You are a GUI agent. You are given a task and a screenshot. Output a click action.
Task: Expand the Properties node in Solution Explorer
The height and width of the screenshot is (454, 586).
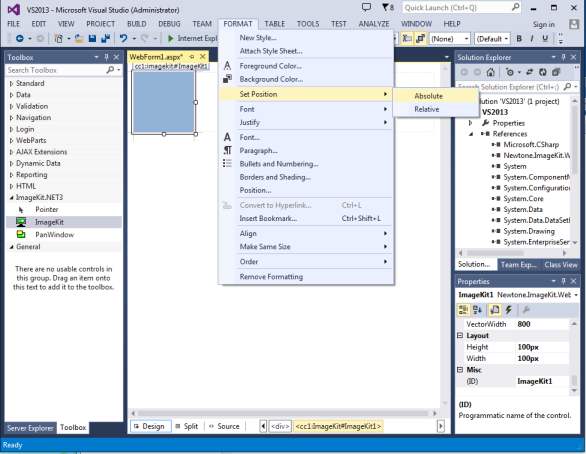click(471, 123)
